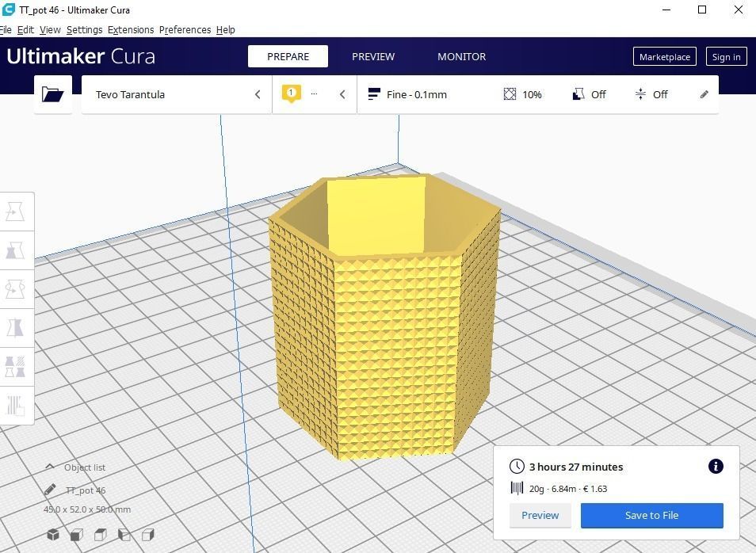Switch to right side view cube icon
The width and height of the screenshot is (756, 553).
click(x=147, y=535)
